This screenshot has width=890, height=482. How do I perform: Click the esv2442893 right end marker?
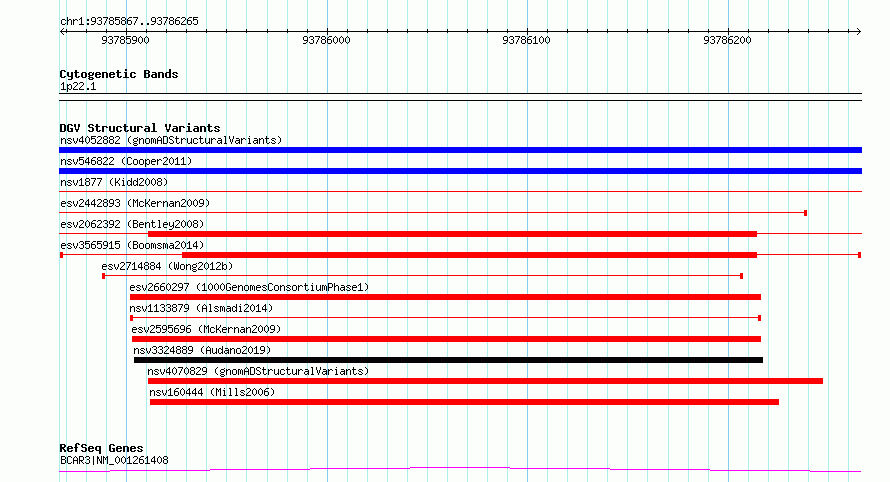tap(805, 213)
